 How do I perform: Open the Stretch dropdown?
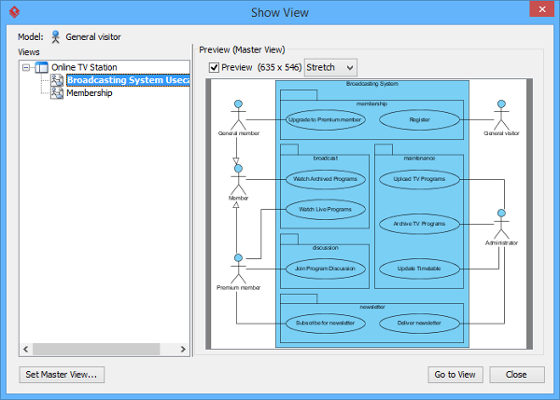[x=330, y=67]
